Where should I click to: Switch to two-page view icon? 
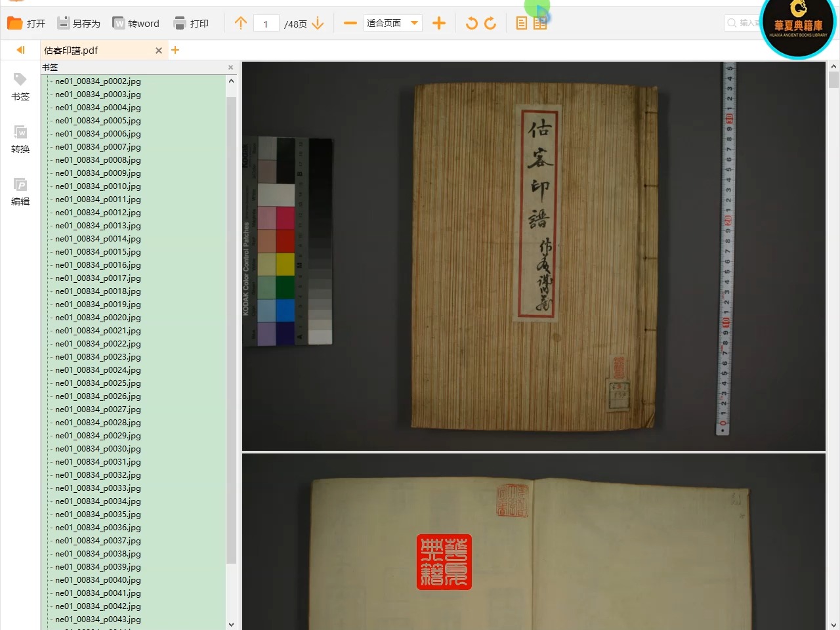(x=540, y=24)
